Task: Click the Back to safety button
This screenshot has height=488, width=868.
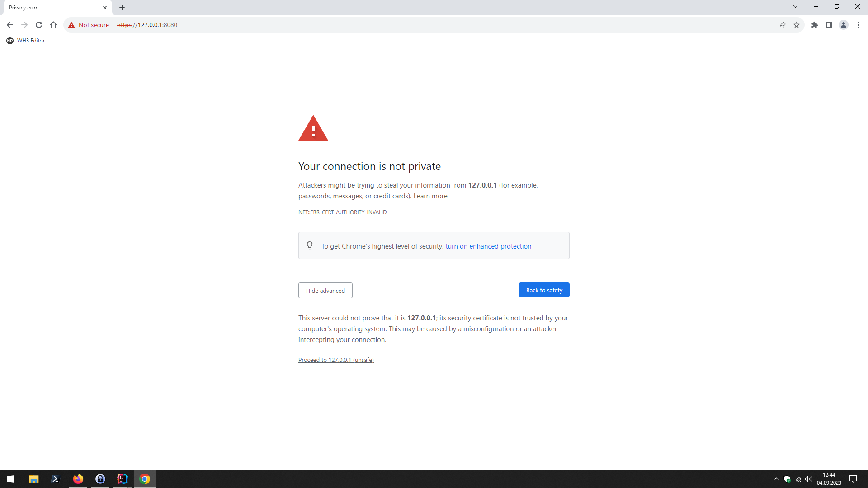Action: tap(544, 290)
